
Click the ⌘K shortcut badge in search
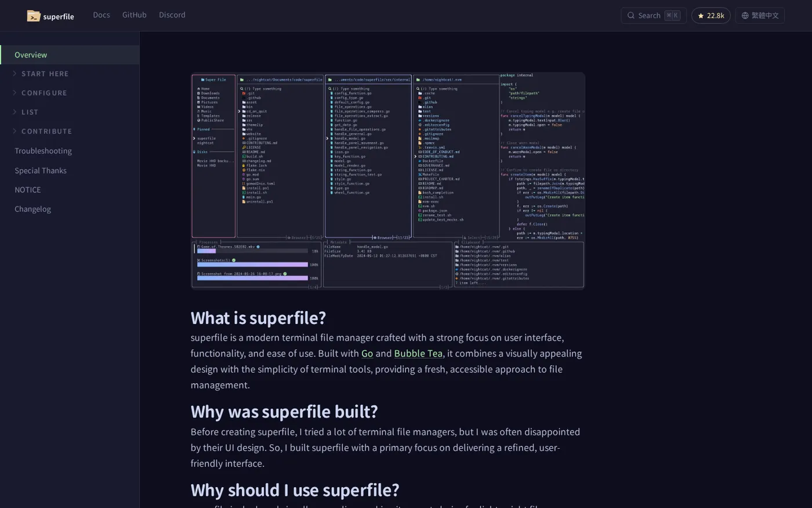click(672, 16)
